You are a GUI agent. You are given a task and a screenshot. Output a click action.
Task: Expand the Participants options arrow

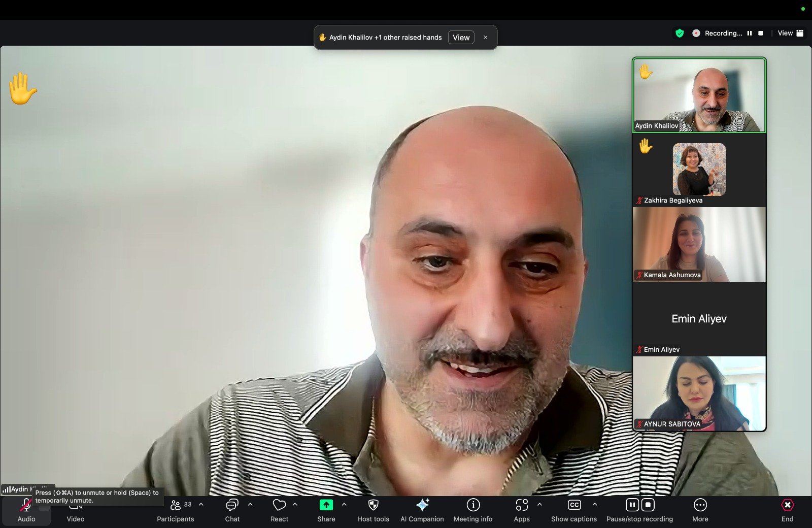(x=201, y=505)
